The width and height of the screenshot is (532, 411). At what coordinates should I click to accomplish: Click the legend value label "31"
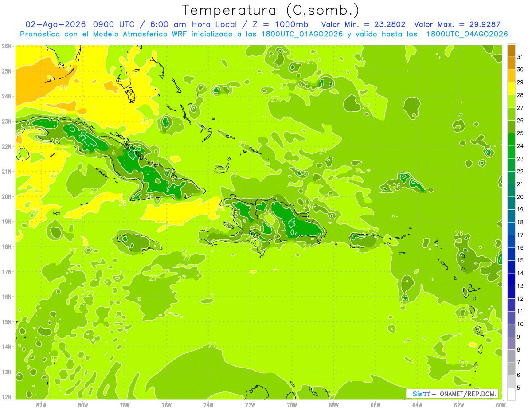520,57
